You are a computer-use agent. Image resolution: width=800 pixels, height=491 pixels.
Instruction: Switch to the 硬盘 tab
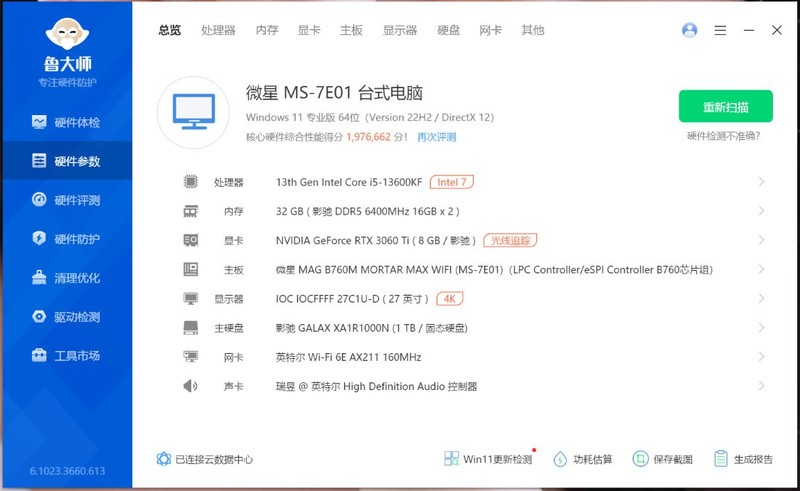point(448,30)
